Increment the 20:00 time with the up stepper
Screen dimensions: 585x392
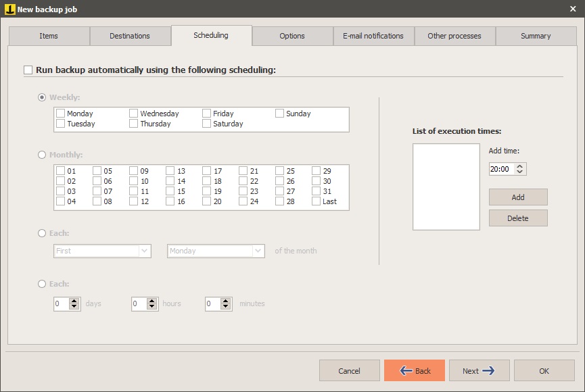(521, 166)
